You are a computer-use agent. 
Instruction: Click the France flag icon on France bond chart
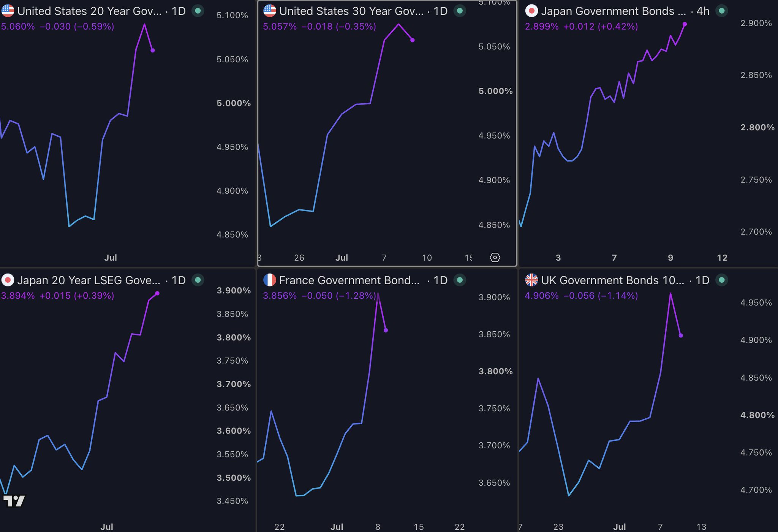(x=270, y=280)
